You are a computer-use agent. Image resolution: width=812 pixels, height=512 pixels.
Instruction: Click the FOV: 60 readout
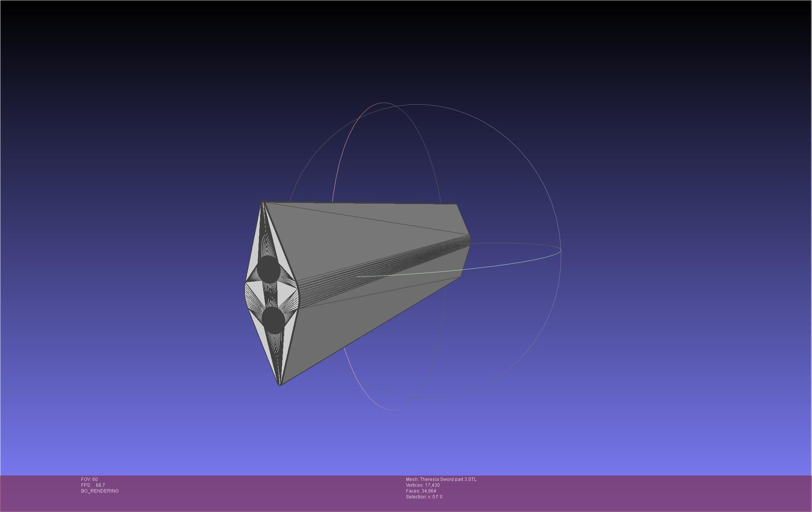click(89, 479)
